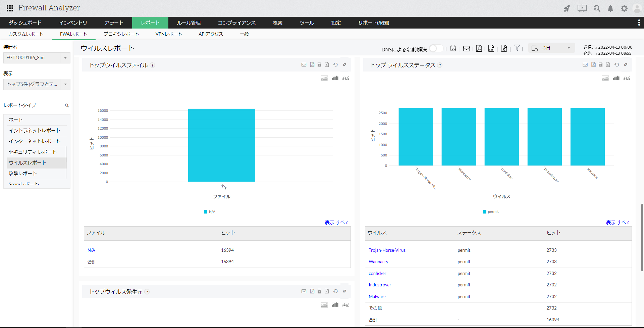Export the virus report as CSV
The image size is (644, 328).
pyautogui.click(x=491, y=49)
